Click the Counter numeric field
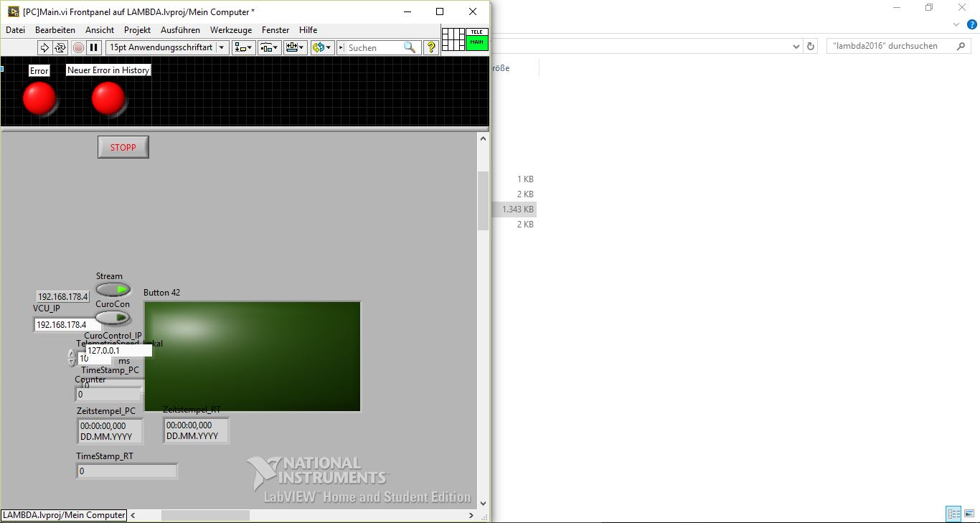This screenshot has width=980, height=523. click(x=109, y=395)
